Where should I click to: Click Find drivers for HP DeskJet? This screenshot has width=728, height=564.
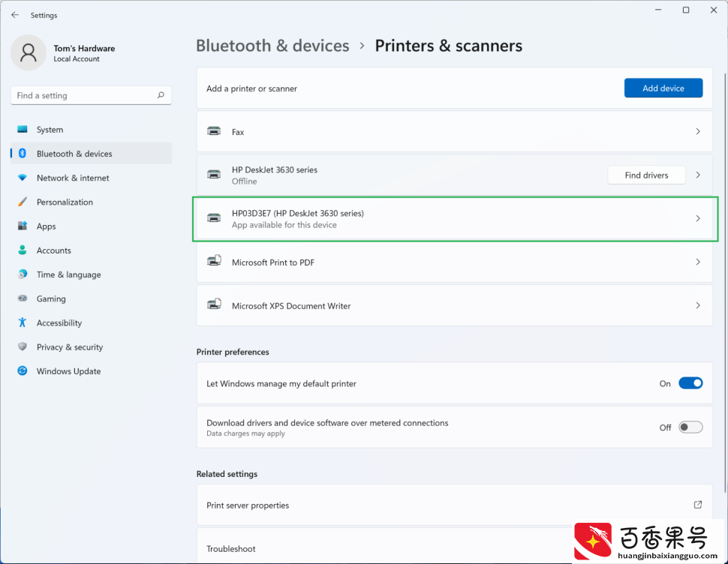coord(646,175)
